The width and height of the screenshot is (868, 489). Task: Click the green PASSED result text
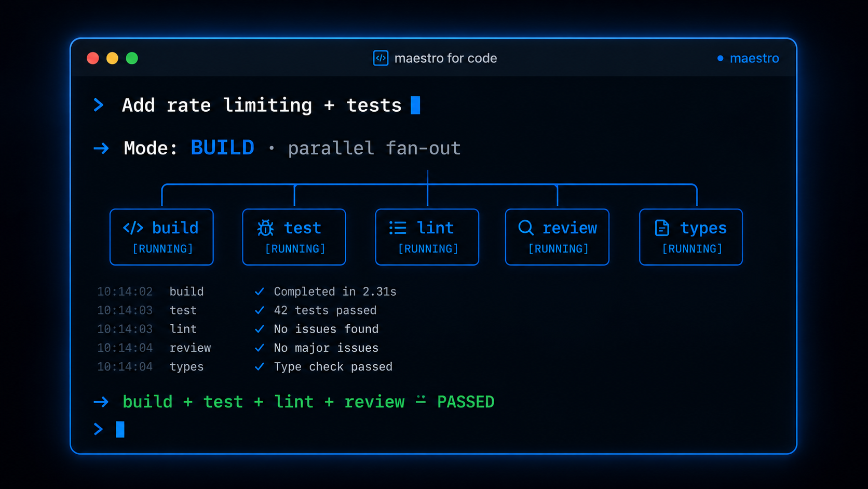(x=466, y=402)
